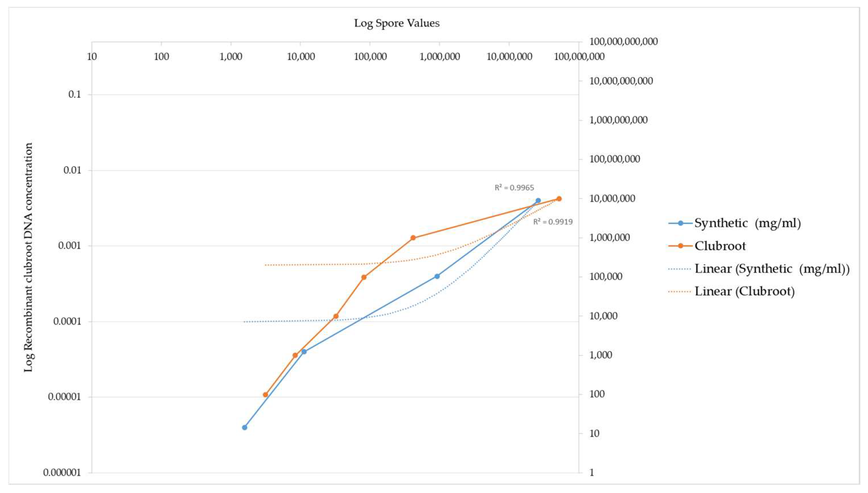Click the 0.000001 label on the left axis

(62, 472)
